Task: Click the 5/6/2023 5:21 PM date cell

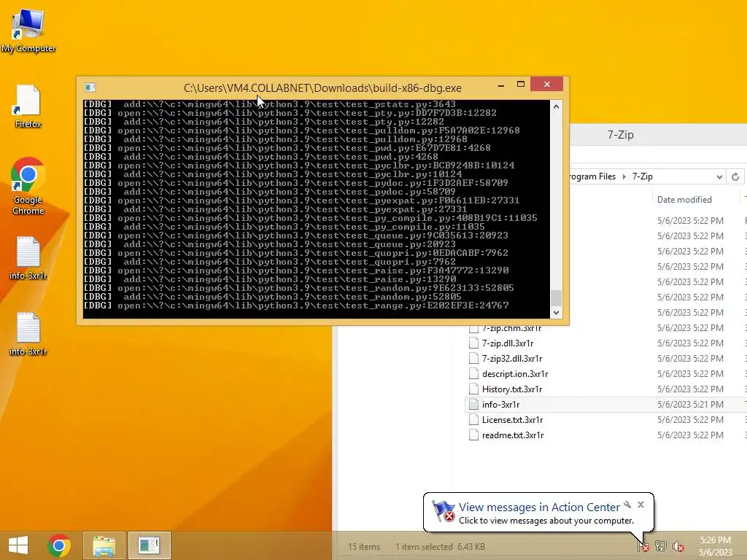Action: [x=690, y=404]
